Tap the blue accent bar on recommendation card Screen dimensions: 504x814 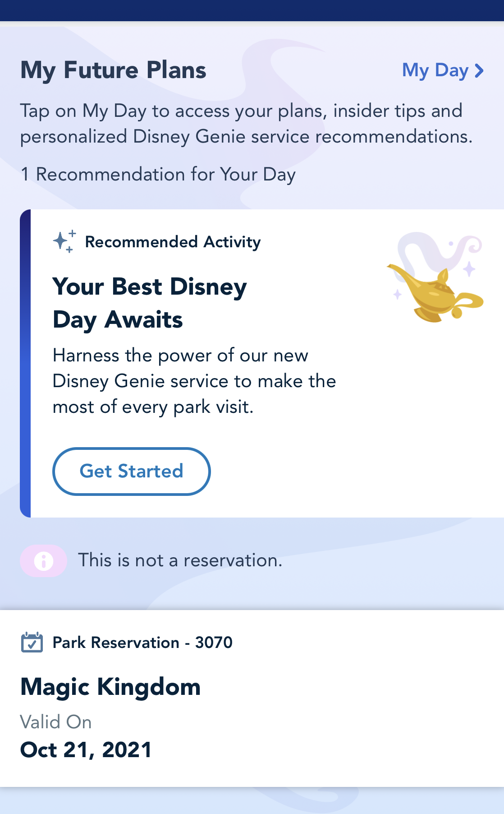pyautogui.click(x=25, y=363)
